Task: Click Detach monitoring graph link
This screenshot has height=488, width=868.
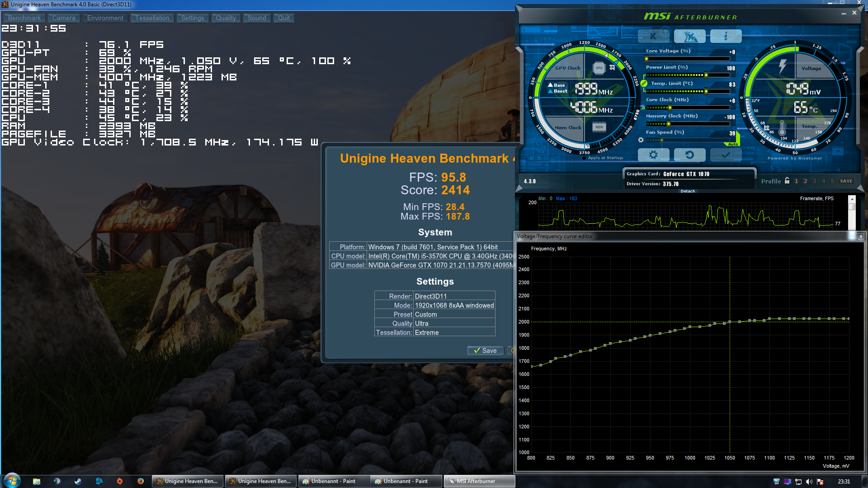Action: (x=688, y=191)
